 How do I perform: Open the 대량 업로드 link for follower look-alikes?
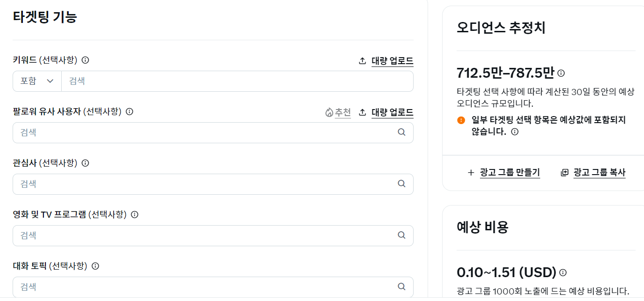392,112
